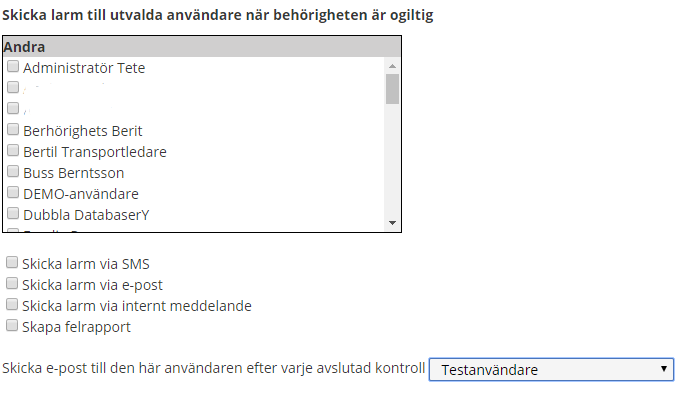Viewport: 700px width, 400px height.
Task: Click the user list scroll down arrow
Action: (392, 223)
